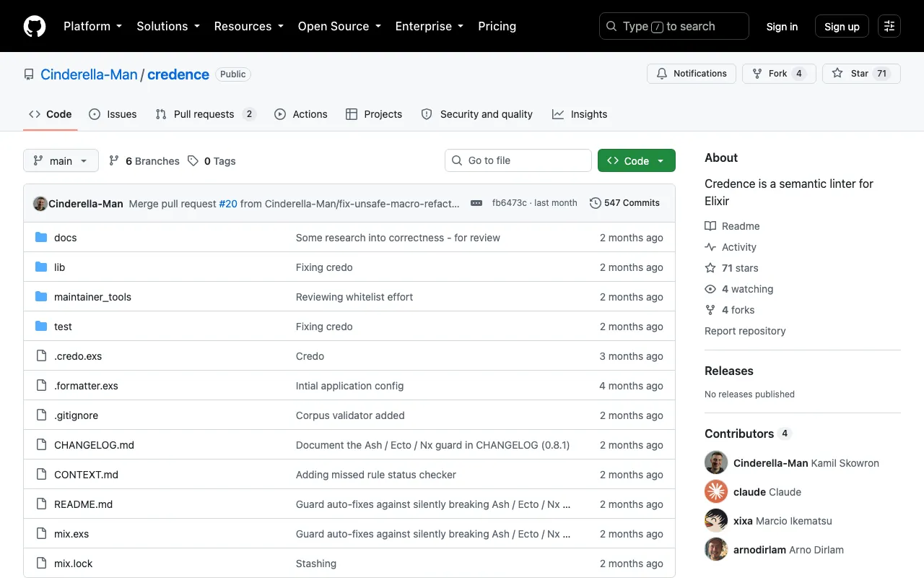View the 71 stars link in About
This screenshot has width=924, height=578.
[731, 268]
